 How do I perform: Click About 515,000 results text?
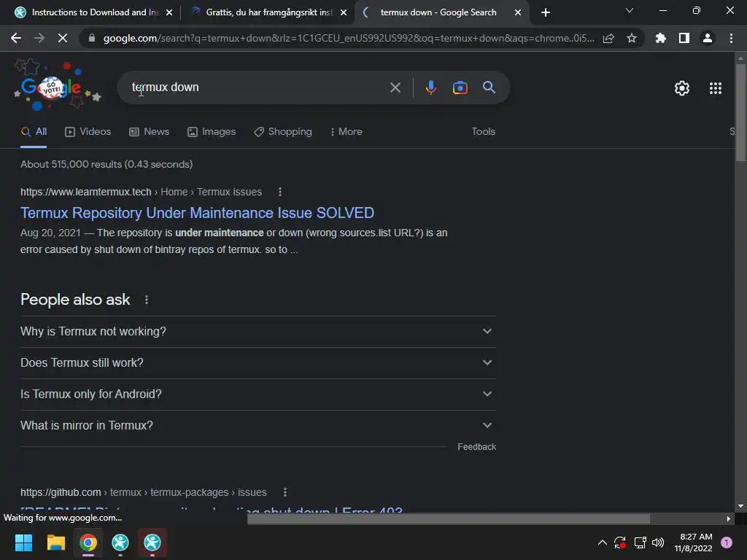107,164
